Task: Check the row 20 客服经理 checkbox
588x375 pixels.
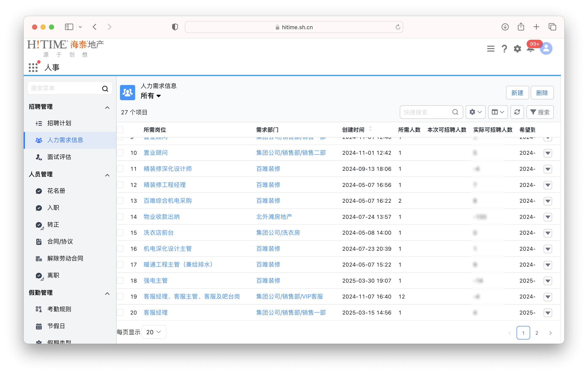Action: click(120, 312)
